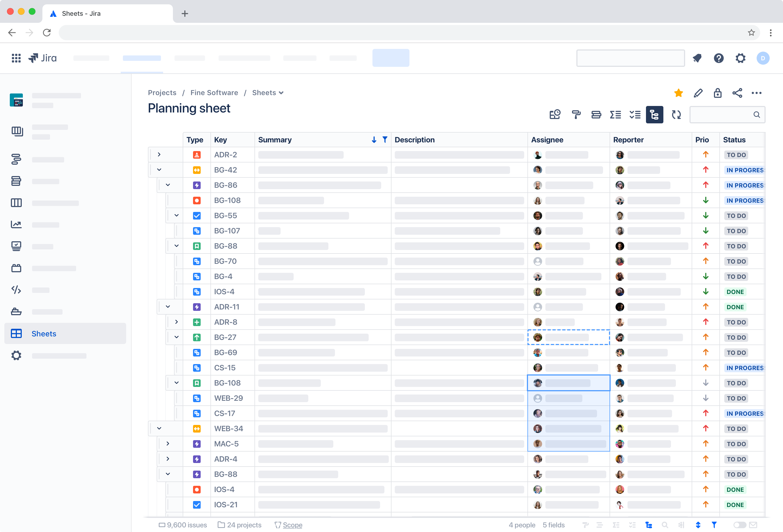Expand the ADR-8 row

(x=176, y=321)
